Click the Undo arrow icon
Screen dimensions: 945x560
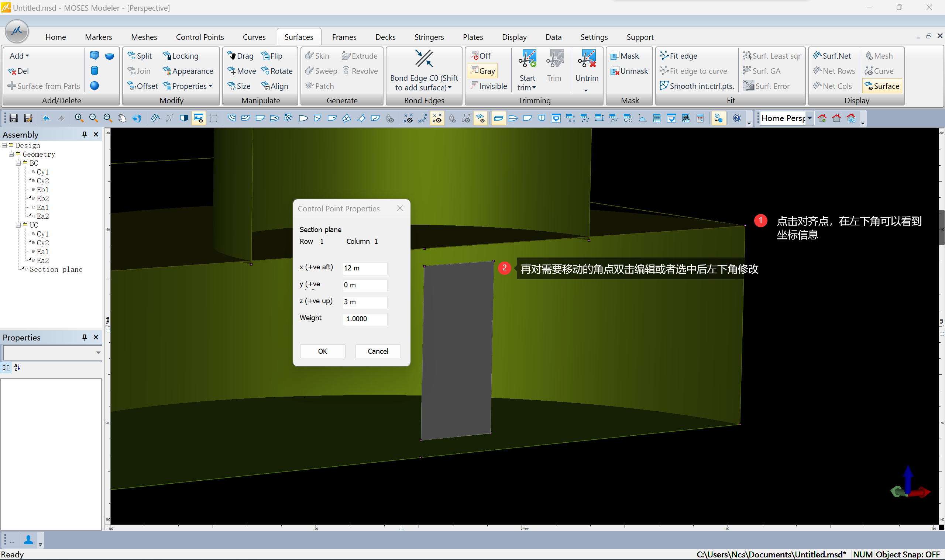tap(47, 118)
